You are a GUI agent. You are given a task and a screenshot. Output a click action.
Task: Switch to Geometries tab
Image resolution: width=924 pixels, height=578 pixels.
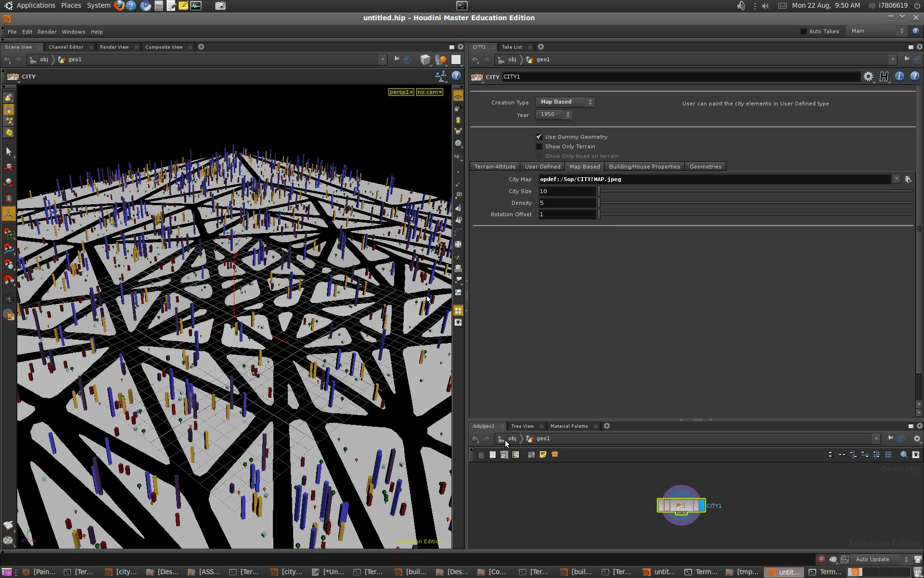tap(706, 167)
